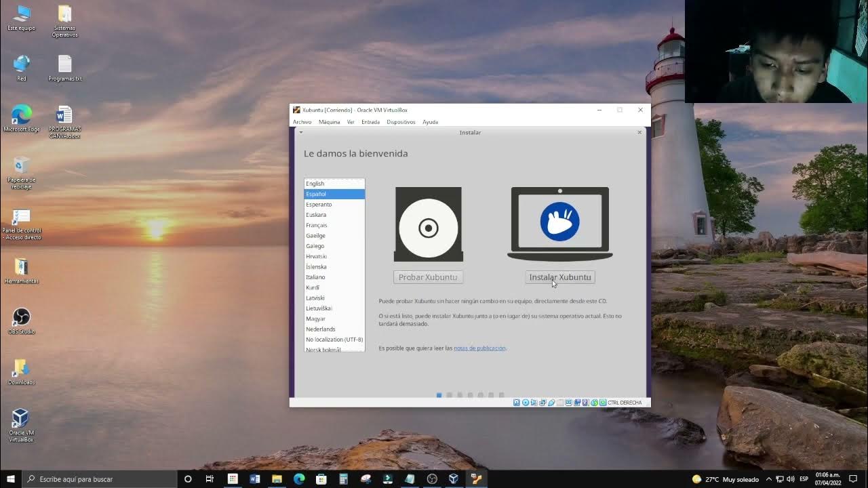
Task: Select Microsoft Edge desktop shortcut
Action: [22, 119]
